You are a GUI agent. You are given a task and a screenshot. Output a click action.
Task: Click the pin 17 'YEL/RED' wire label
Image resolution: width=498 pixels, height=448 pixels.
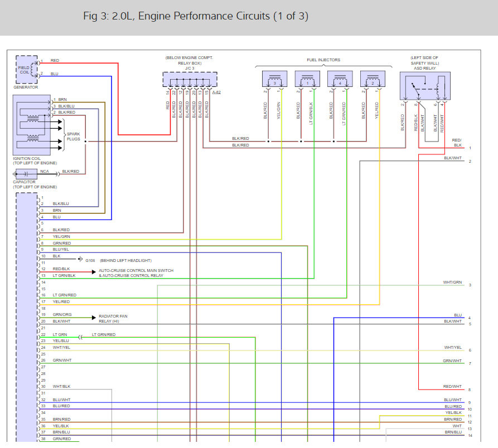point(61,302)
